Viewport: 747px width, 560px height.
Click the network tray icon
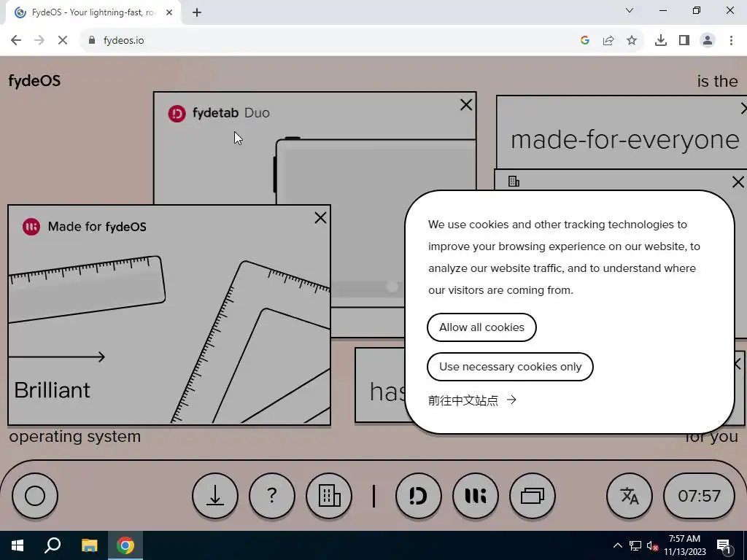coord(635,545)
